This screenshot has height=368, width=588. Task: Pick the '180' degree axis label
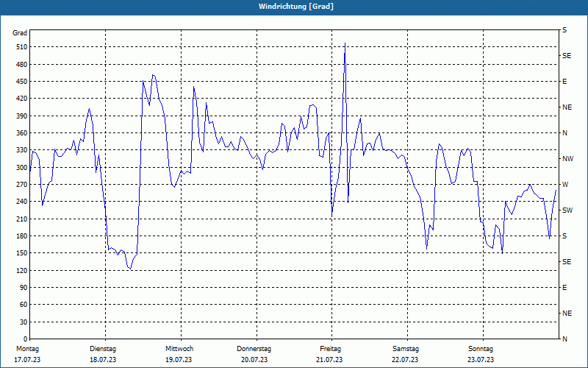23,236
